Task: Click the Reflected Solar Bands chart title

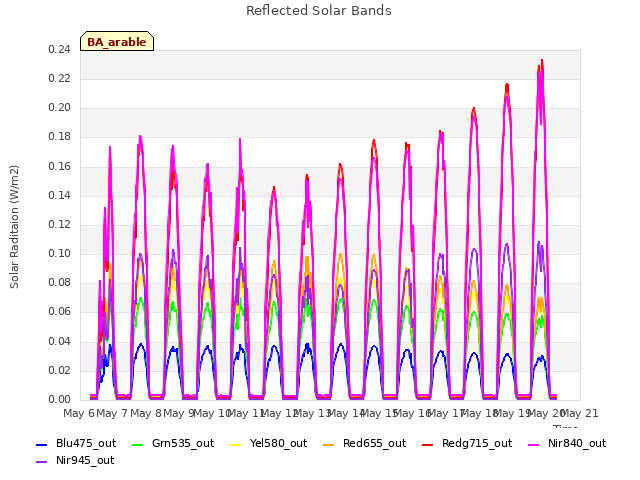Action: click(x=319, y=11)
